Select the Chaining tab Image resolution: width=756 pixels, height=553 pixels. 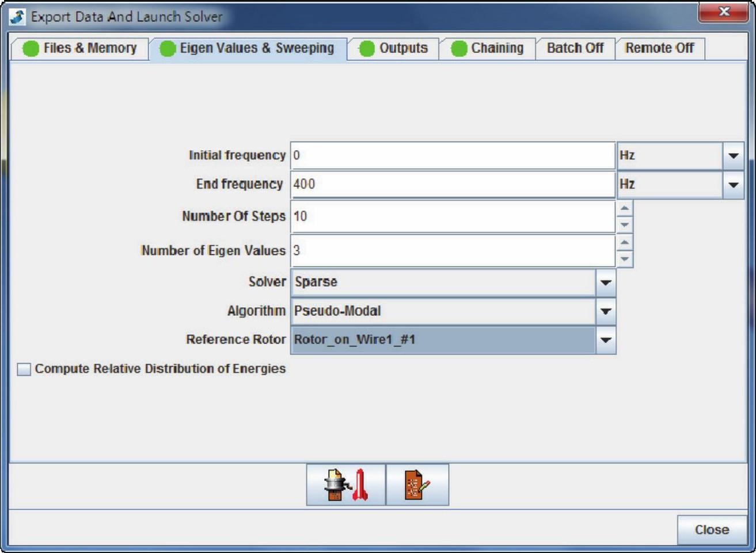(x=488, y=48)
